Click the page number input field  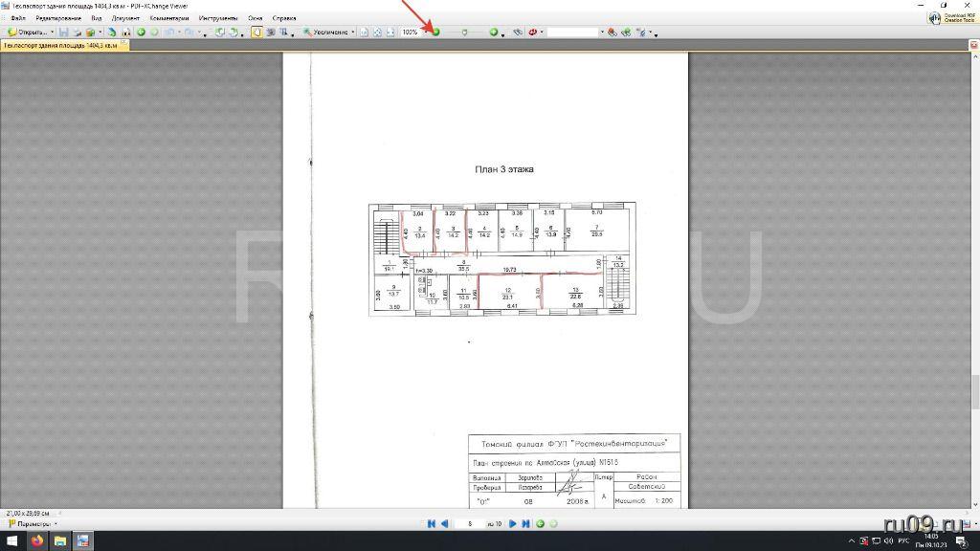click(x=471, y=523)
